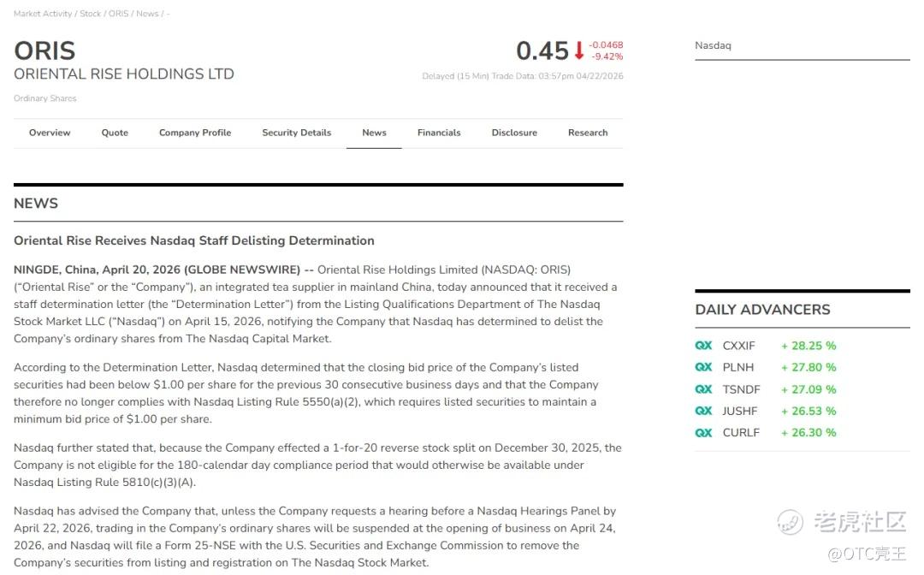
Task: Open PLNH in Daily Advancers
Action: coord(737,367)
